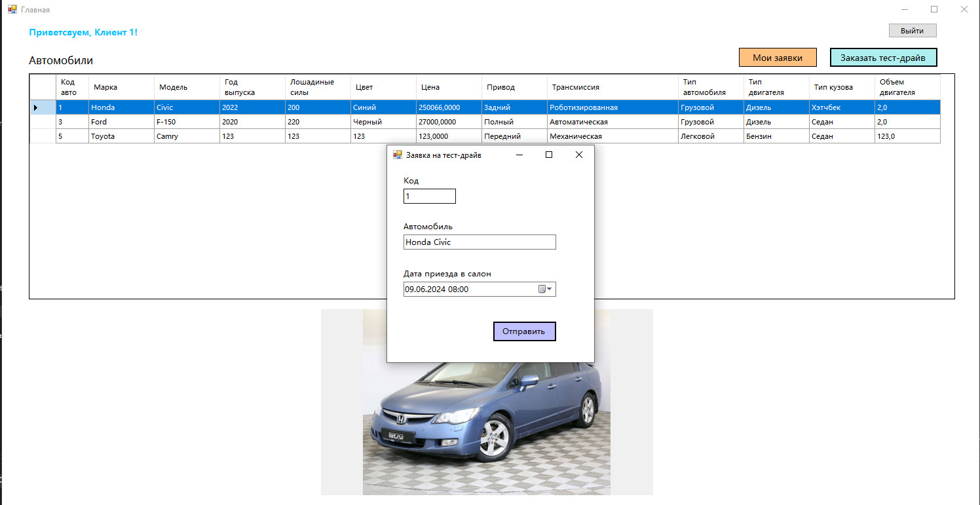Click the horsepower cell 200
The height and width of the screenshot is (505, 980).
point(318,107)
